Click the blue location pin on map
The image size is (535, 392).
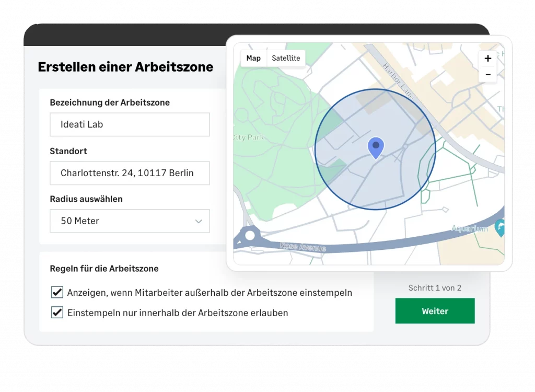(x=376, y=148)
